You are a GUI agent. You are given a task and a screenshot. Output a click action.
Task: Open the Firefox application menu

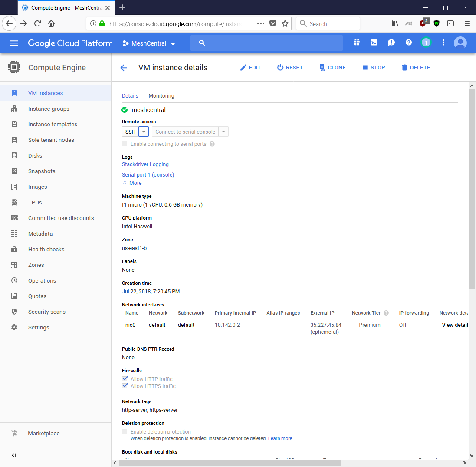467,24
